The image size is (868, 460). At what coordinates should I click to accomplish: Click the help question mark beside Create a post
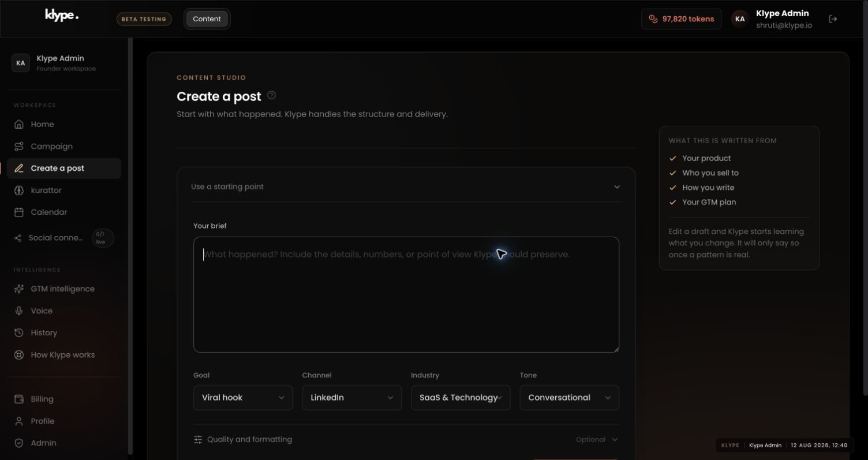(x=272, y=95)
